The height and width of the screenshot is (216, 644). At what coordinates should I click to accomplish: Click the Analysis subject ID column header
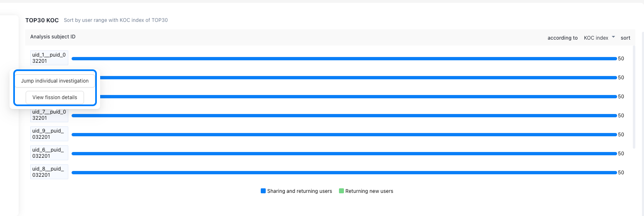(53, 37)
